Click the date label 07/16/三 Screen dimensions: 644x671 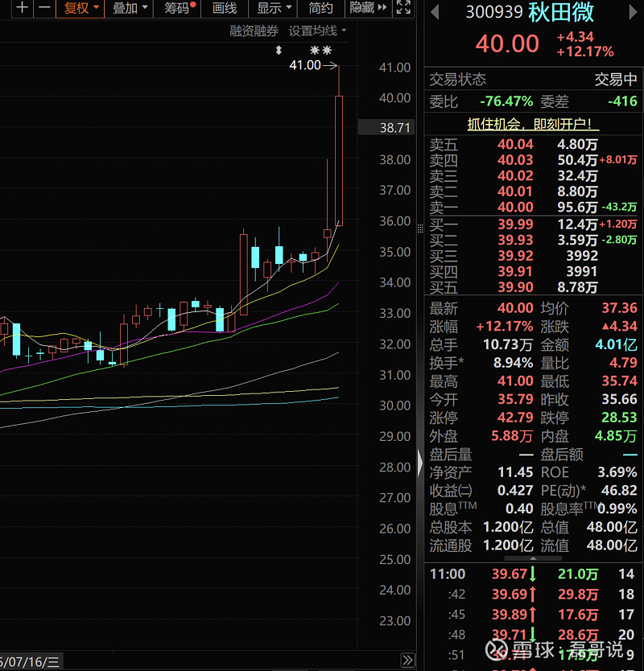[30, 662]
